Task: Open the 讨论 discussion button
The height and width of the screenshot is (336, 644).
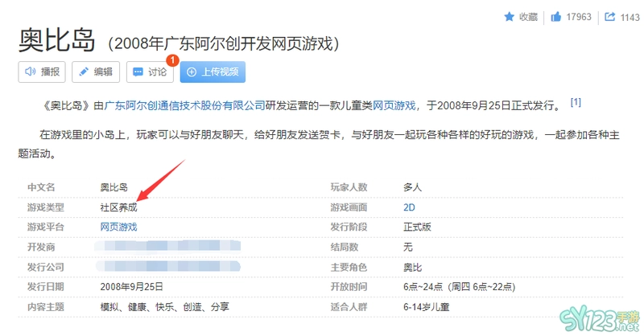Action: [x=150, y=72]
